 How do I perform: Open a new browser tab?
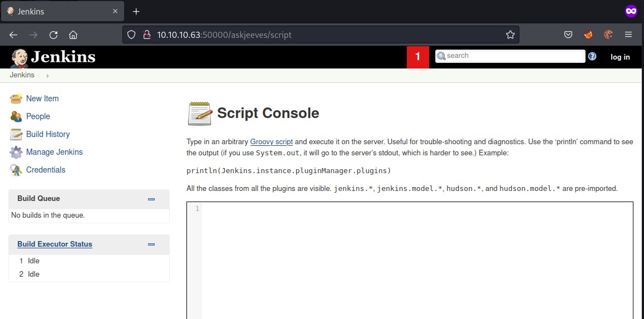pos(136,11)
